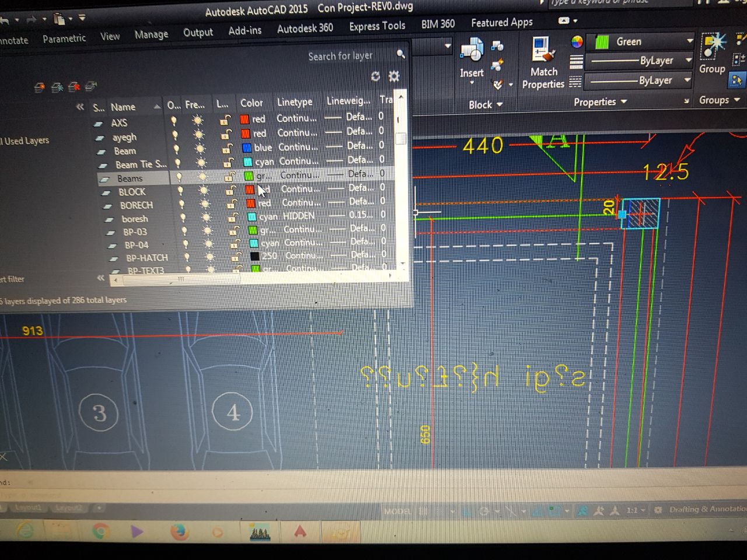Open the Featured Apps ribbon tab
The height and width of the screenshot is (560, 747).
[502, 23]
